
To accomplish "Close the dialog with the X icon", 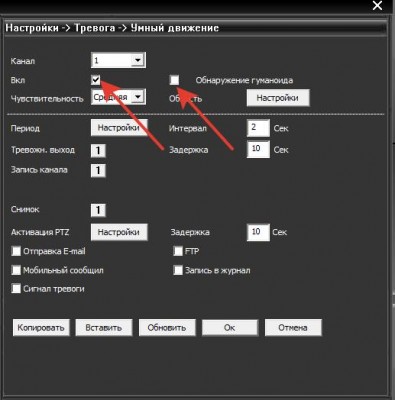I will click(x=377, y=6).
